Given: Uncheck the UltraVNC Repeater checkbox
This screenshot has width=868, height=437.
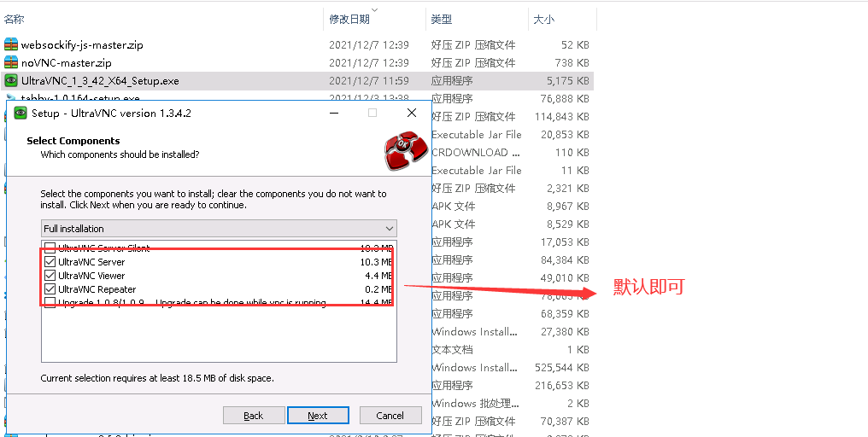Looking at the screenshot, I should [50, 288].
